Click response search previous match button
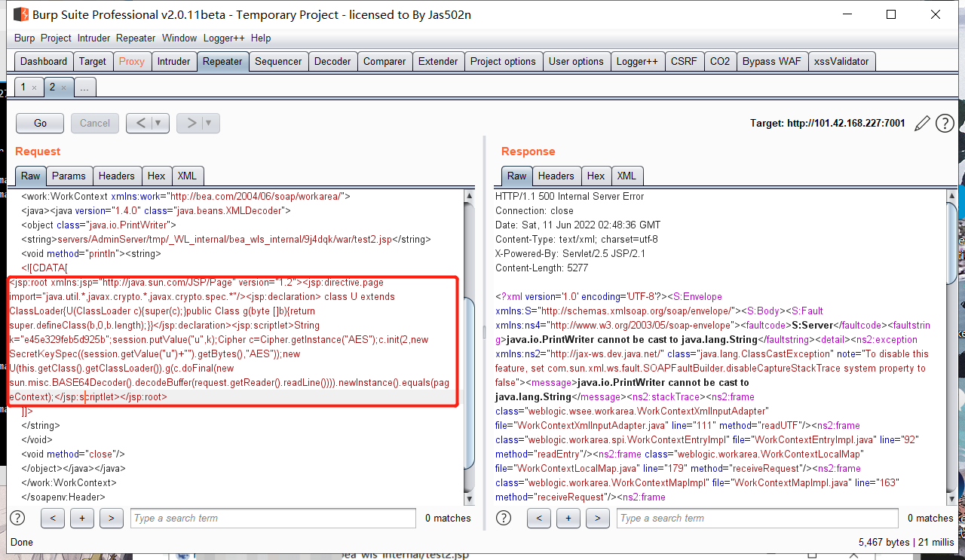 click(539, 518)
